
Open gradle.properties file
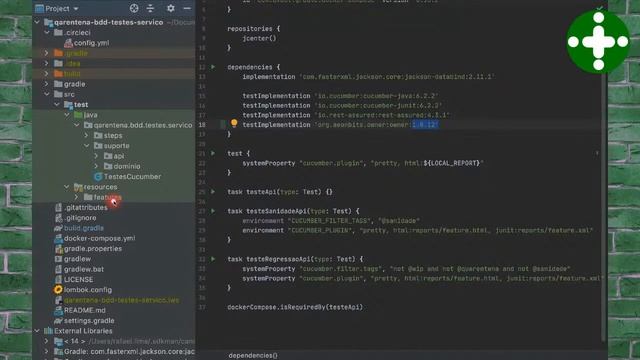pos(93,248)
